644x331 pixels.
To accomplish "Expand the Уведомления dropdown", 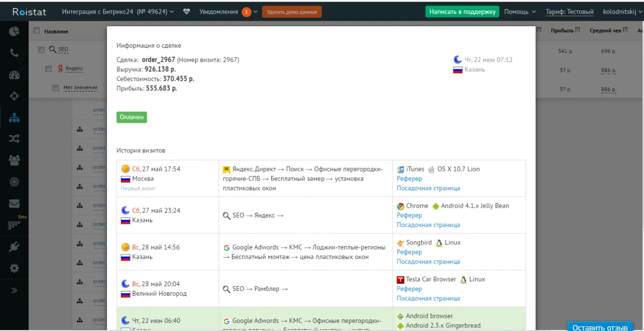I will click(x=221, y=11).
